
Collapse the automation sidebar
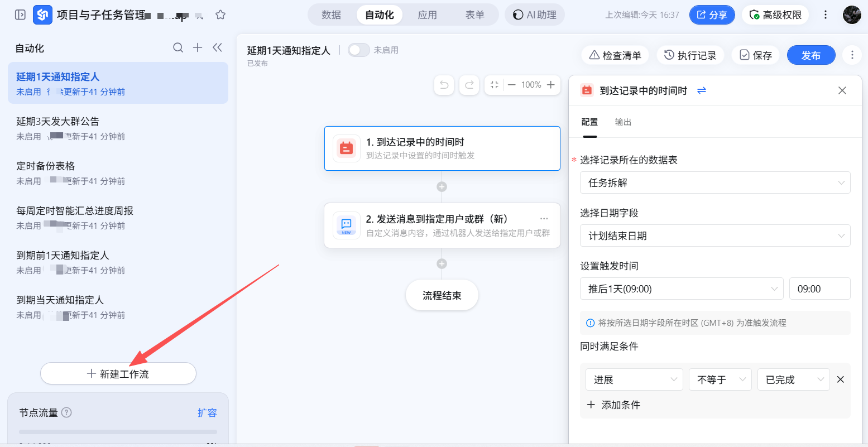218,48
